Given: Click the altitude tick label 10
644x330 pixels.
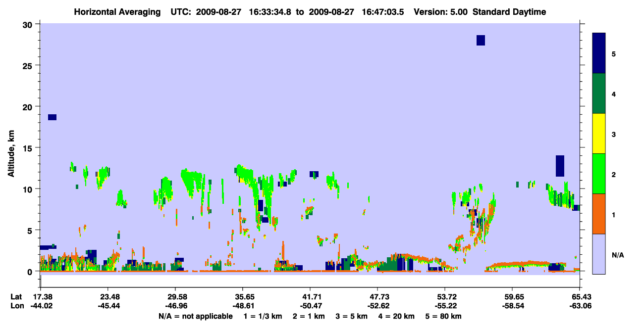Looking at the screenshot, I should (x=29, y=189).
